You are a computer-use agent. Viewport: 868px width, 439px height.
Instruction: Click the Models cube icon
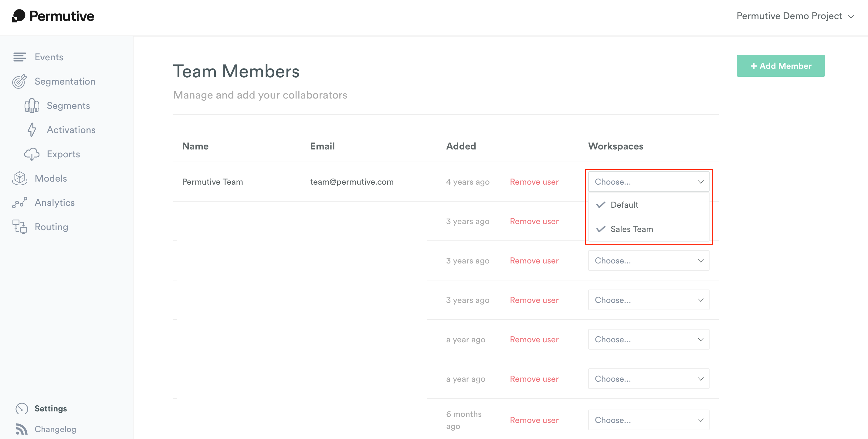pyautogui.click(x=19, y=179)
